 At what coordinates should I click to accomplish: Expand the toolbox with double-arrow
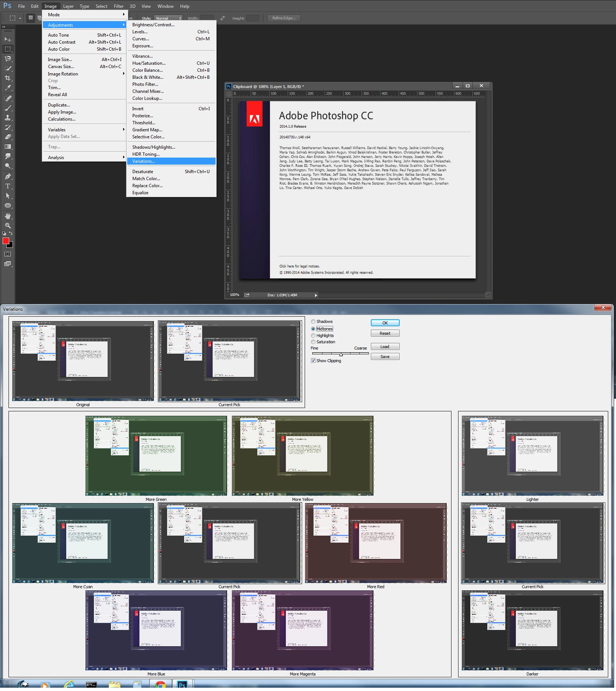pos(4,27)
